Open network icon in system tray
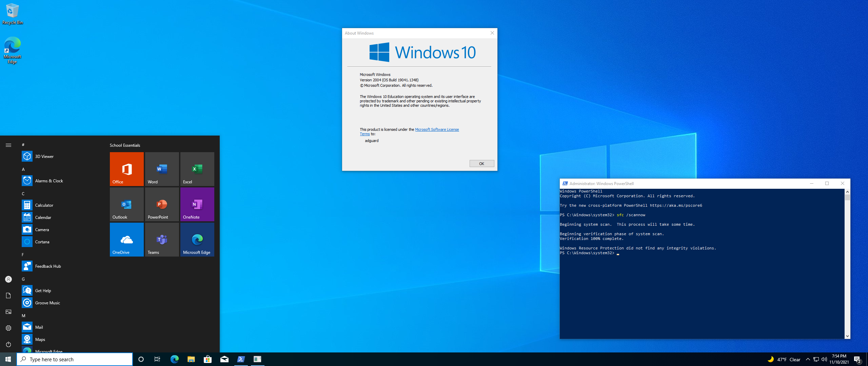Image resolution: width=868 pixels, height=366 pixels. pos(816,359)
